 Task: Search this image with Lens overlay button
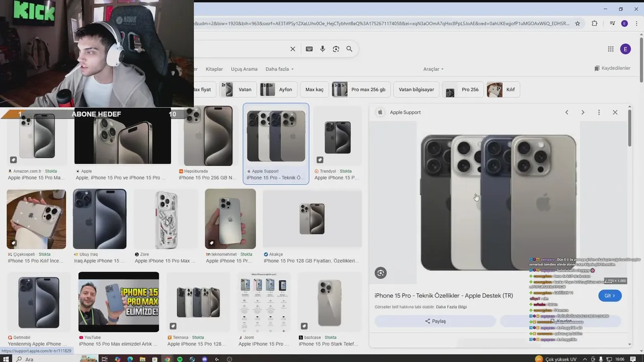[380, 273]
